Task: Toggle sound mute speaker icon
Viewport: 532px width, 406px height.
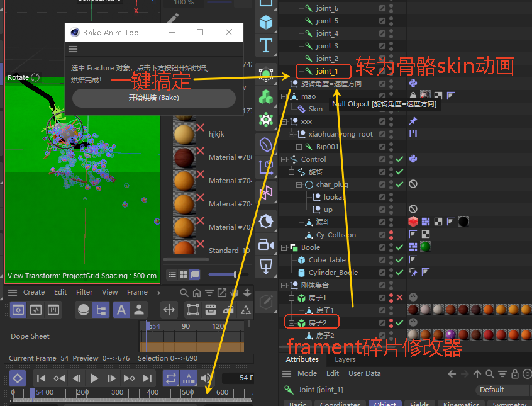Action: (x=206, y=378)
